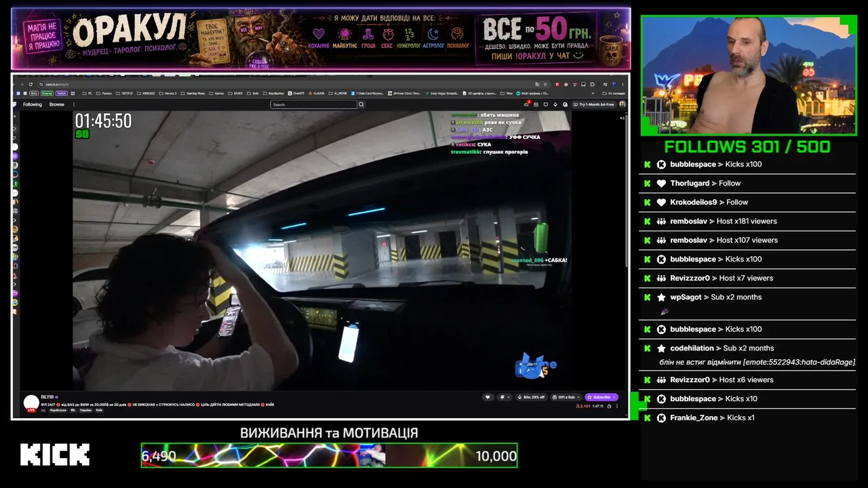Click the Krokodeilos9 Follow heart icon
This screenshot has width=868, height=488.
(661, 202)
